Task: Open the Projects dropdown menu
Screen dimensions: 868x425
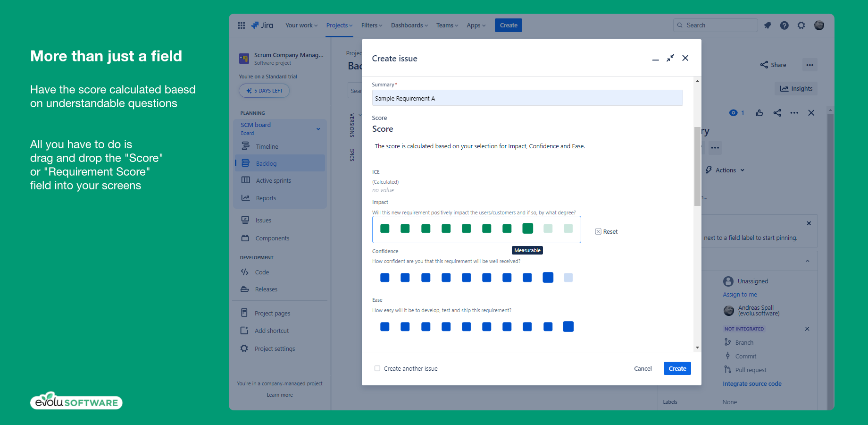Action: 339,25
